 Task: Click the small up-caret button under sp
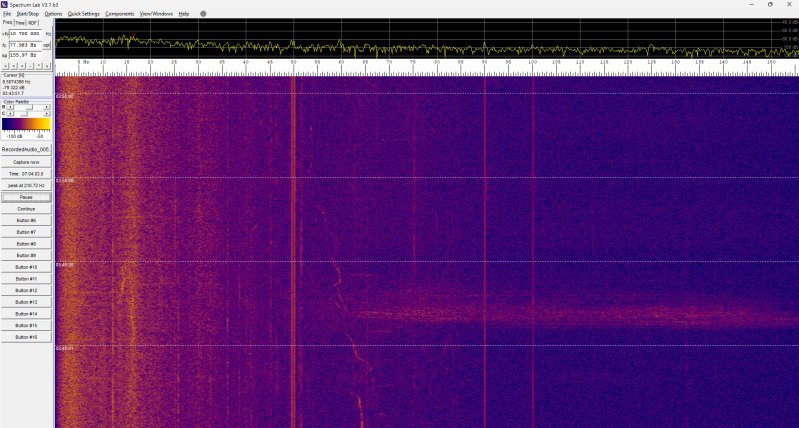pyautogui.click(x=39, y=66)
